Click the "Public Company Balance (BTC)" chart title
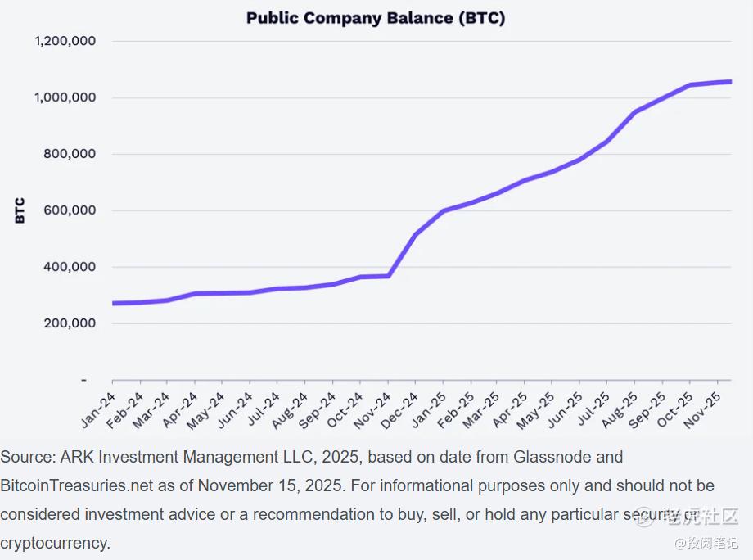The width and height of the screenshot is (753, 560). [376, 17]
